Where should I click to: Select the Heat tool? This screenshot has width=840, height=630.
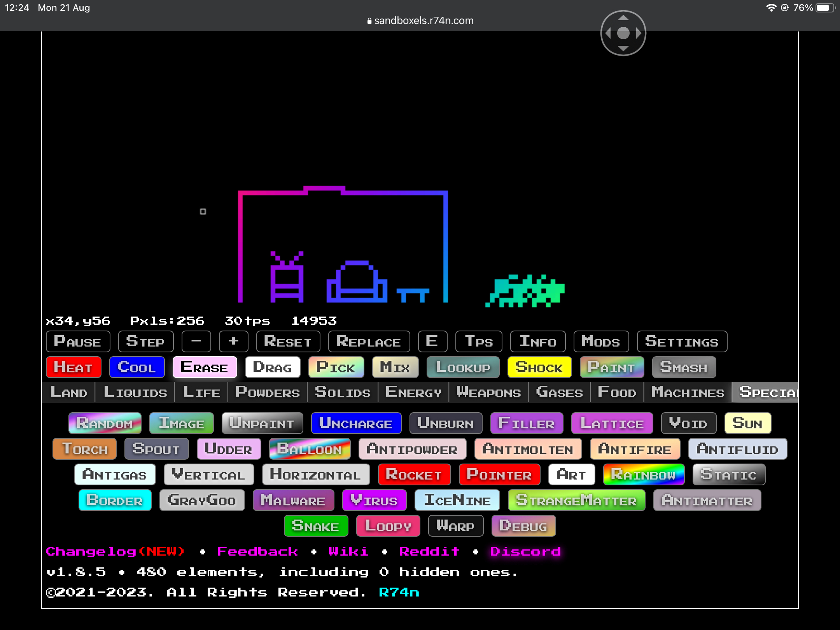(73, 367)
